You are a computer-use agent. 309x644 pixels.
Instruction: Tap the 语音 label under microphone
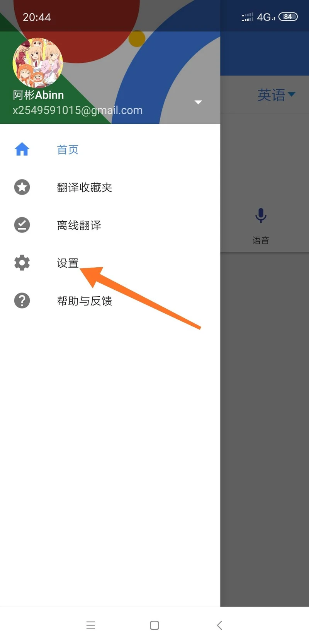click(261, 240)
